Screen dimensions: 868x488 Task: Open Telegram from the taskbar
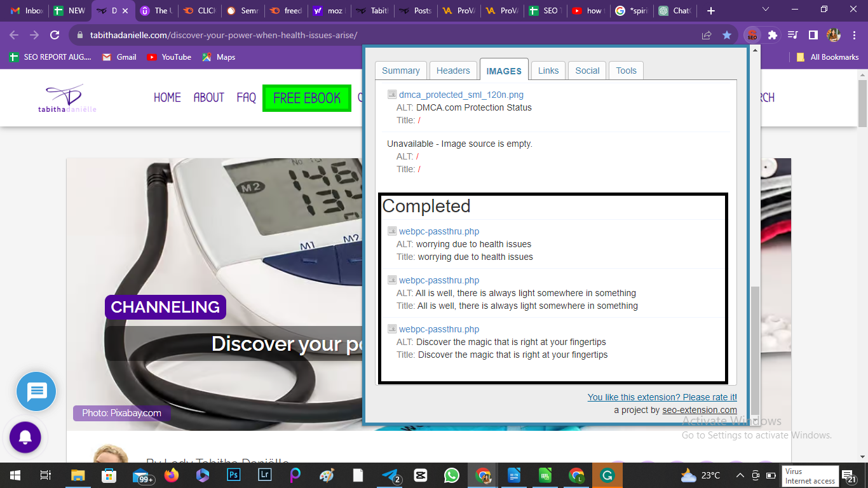(x=390, y=475)
